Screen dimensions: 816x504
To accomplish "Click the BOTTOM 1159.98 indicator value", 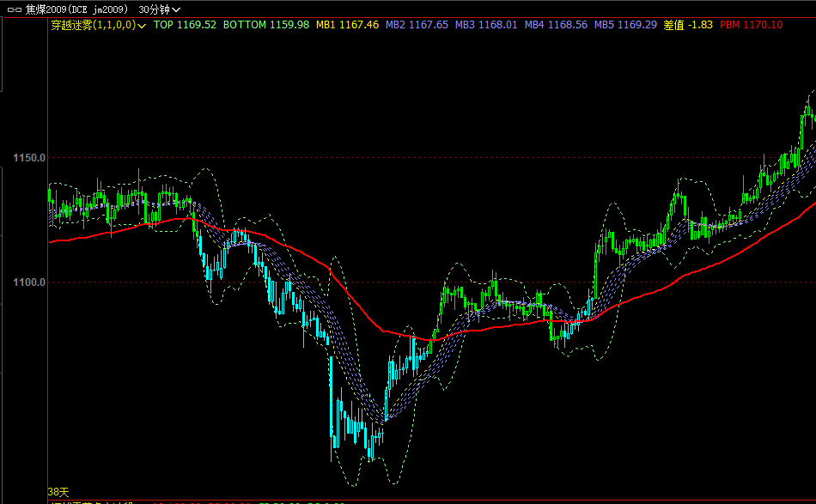I will click(265, 25).
